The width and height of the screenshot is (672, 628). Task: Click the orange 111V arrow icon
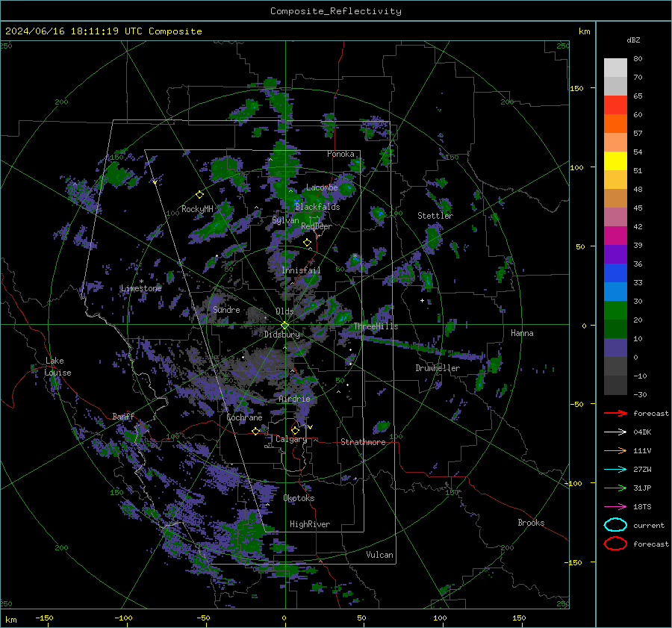(615, 450)
